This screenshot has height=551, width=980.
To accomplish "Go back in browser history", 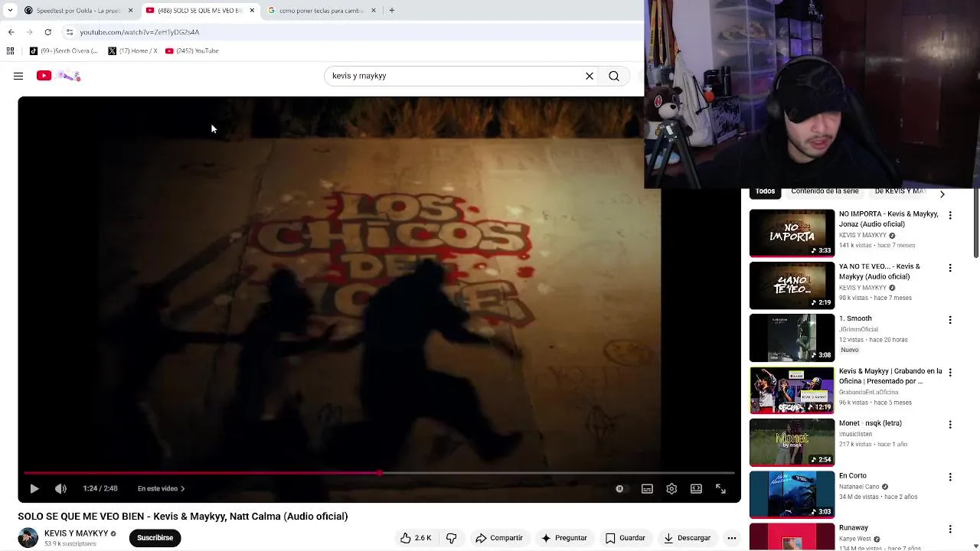I will (x=11, y=32).
